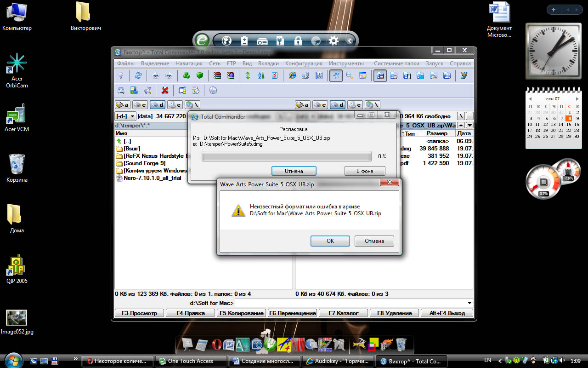This screenshot has width=588, height=368.
Task: Click the unpacking progress bar
Action: [x=287, y=156]
